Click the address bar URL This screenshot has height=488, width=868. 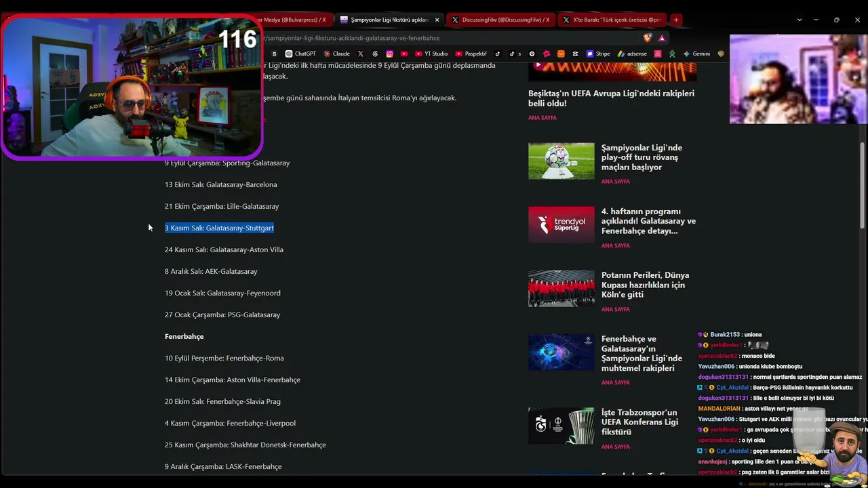tap(353, 38)
